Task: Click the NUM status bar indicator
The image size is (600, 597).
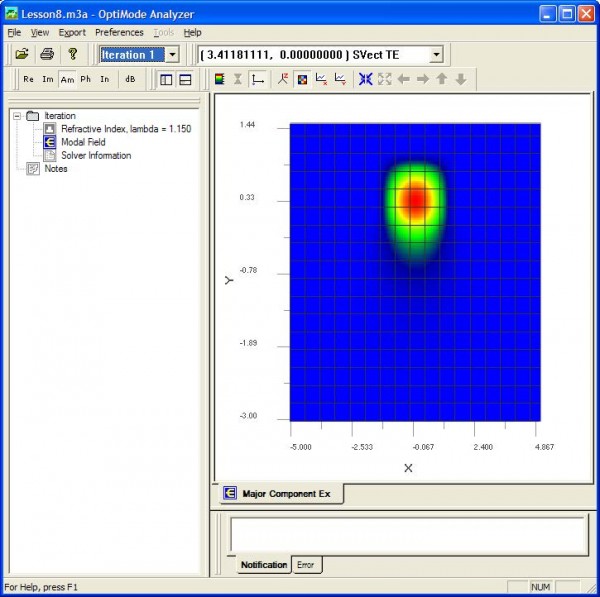Action: click(540, 587)
